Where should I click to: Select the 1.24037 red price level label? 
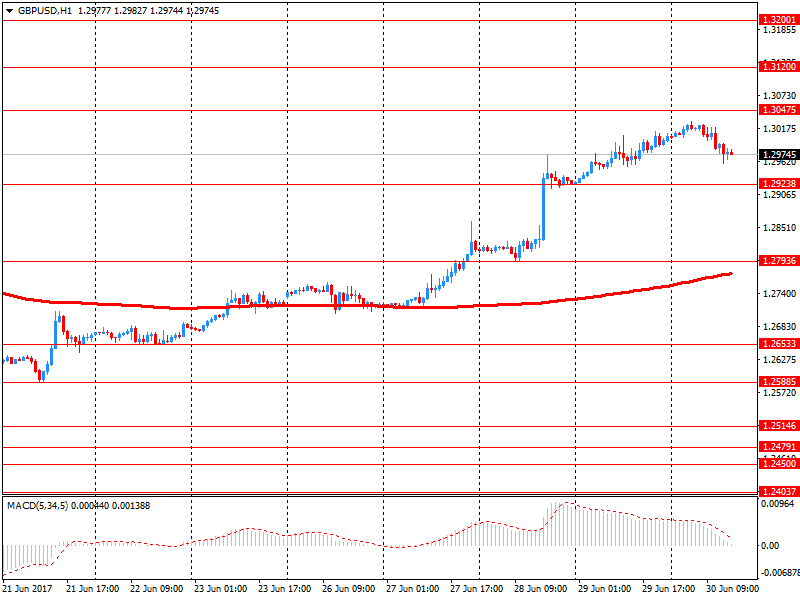(779, 492)
